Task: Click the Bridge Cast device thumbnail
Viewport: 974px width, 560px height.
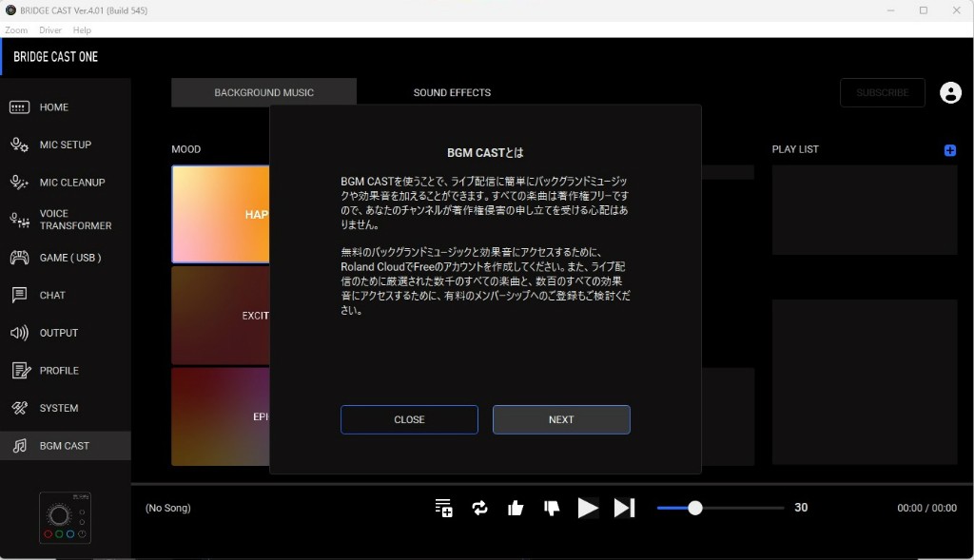Action: [x=66, y=518]
